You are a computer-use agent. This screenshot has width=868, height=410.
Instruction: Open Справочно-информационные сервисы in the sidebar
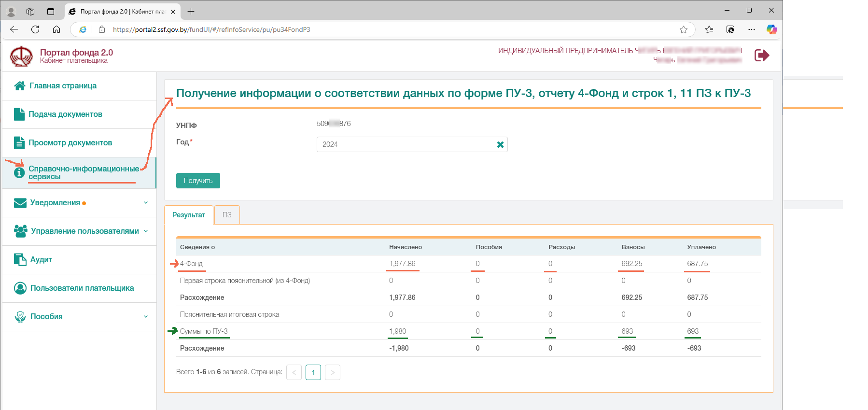point(83,172)
